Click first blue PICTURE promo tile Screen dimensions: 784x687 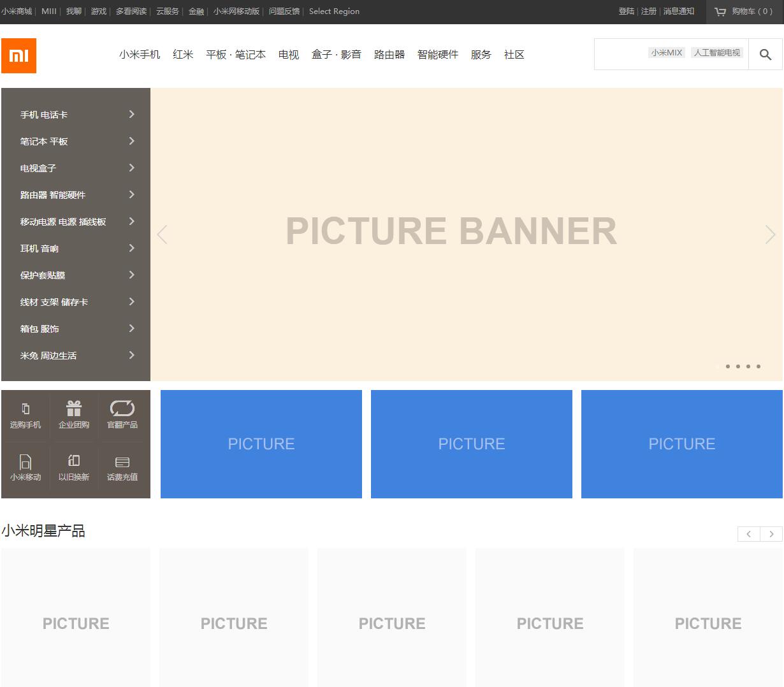[261, 444]
